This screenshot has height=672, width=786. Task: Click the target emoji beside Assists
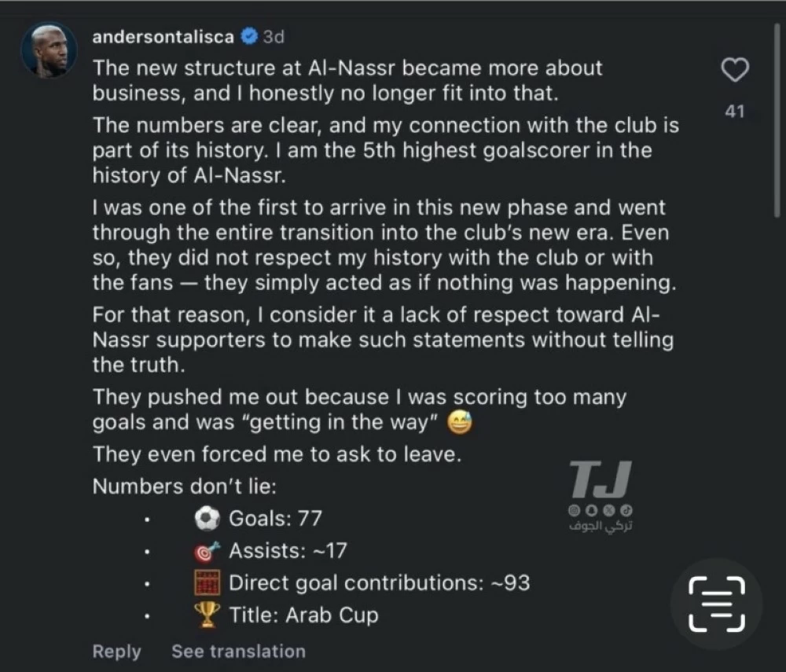pos(207,550)
